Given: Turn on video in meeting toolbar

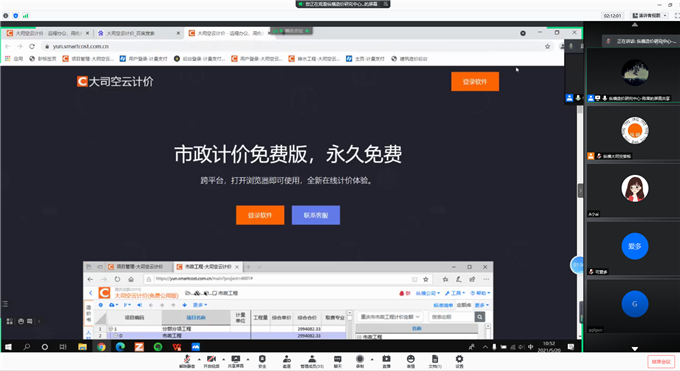Looking at the screenshot, I should tap(211, 361).
